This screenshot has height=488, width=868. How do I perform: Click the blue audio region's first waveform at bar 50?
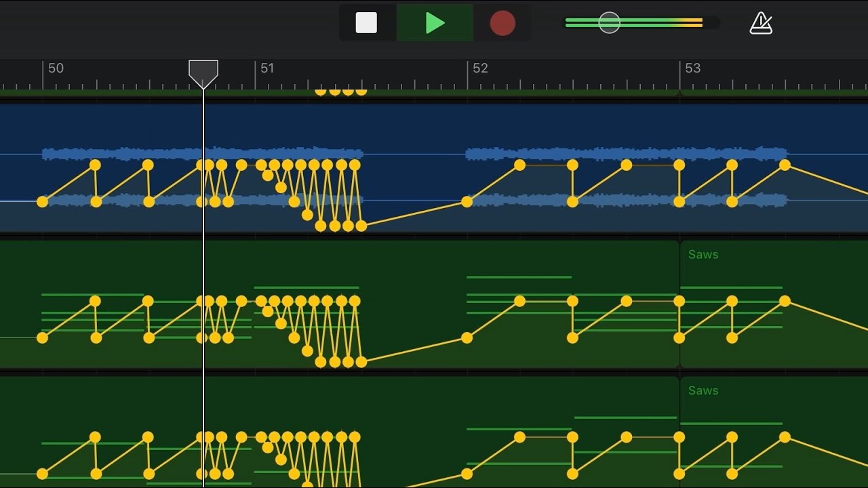pos(202,154)
